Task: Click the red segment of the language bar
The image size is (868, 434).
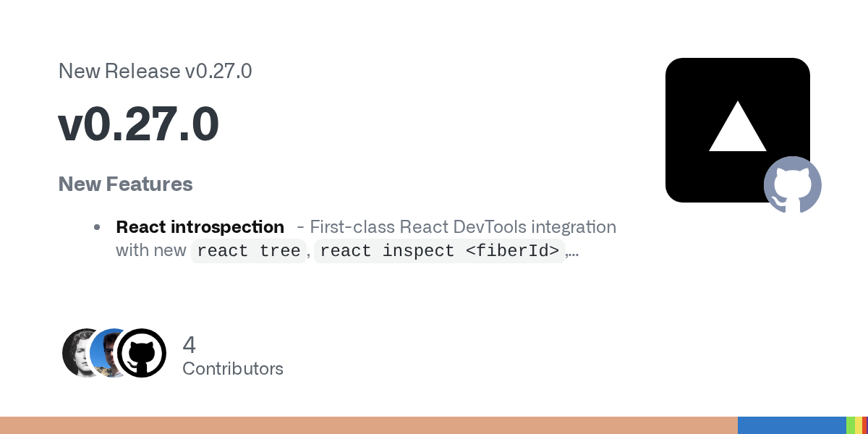Action: 866,425
